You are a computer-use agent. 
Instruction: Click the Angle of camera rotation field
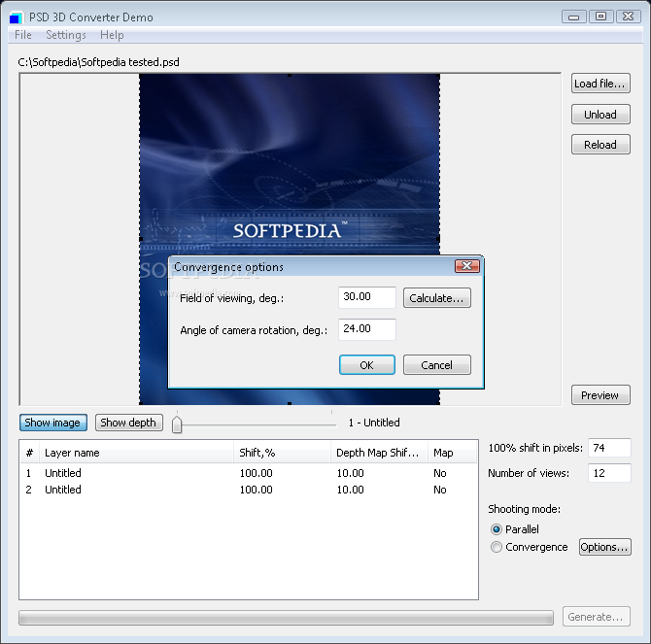[367, 329]
